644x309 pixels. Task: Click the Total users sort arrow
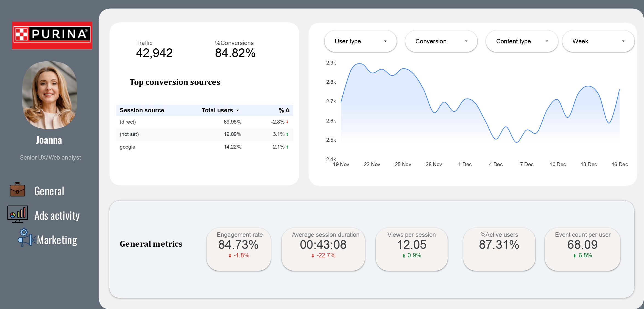pos(238,110)
